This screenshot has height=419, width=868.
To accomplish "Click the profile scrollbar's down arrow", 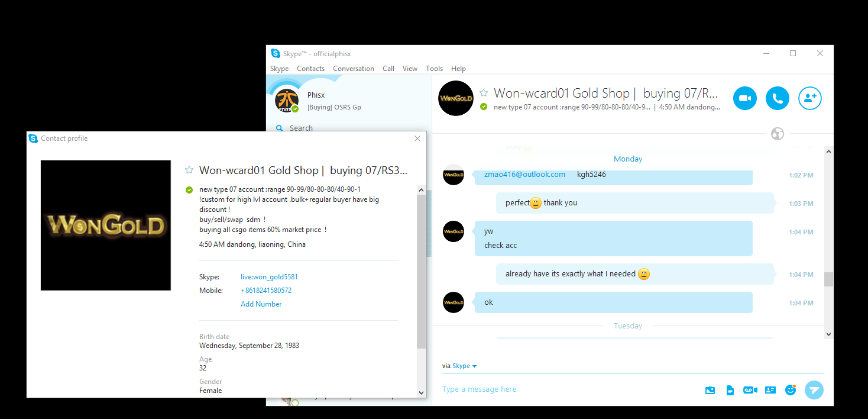I will coord(421,392).
